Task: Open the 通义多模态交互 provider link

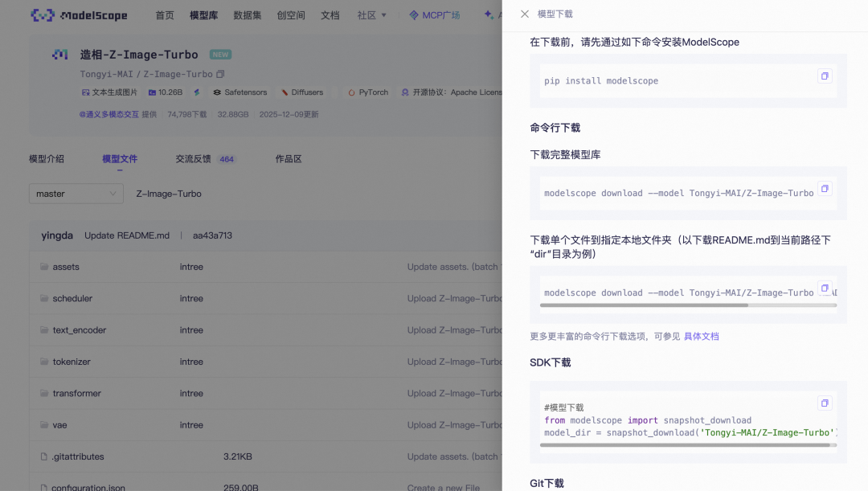Action: pos(109,115)
